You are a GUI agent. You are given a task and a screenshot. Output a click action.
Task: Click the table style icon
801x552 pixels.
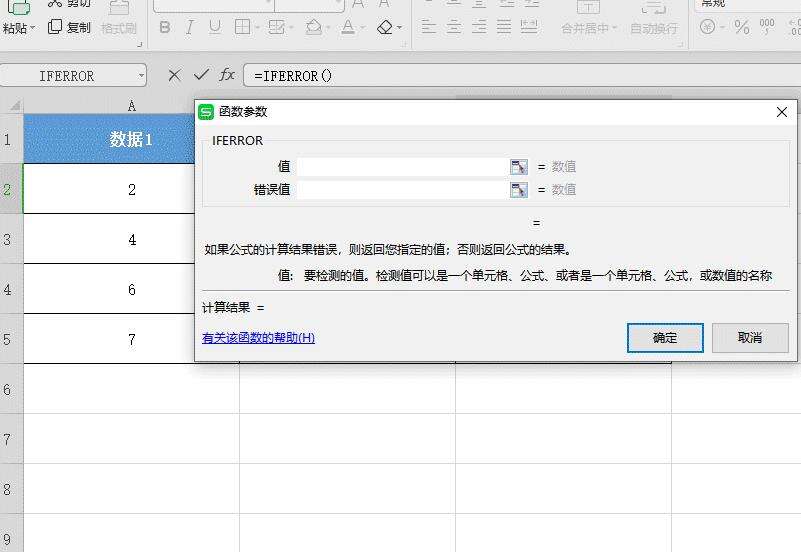(276, 27)
